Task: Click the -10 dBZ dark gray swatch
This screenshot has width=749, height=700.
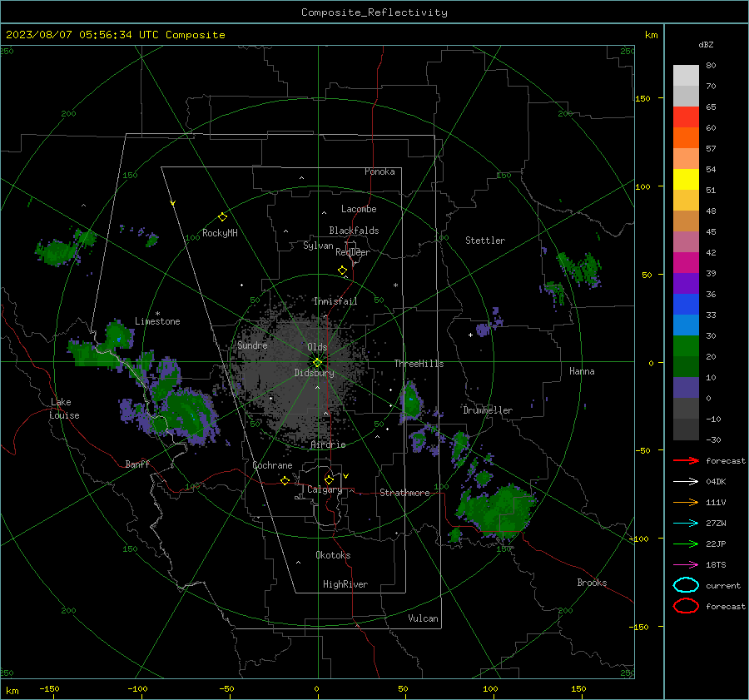Action: pyautogui.click(x=686, y=429)
